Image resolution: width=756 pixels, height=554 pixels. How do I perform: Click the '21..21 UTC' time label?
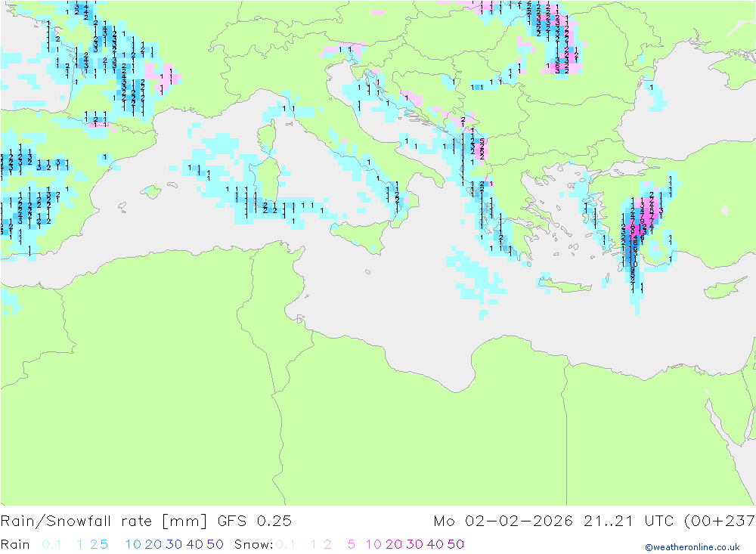point(629,522)
